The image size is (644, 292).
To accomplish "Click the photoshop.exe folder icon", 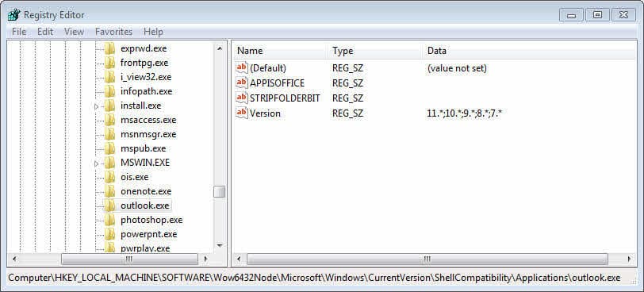I will click(109, 220).
